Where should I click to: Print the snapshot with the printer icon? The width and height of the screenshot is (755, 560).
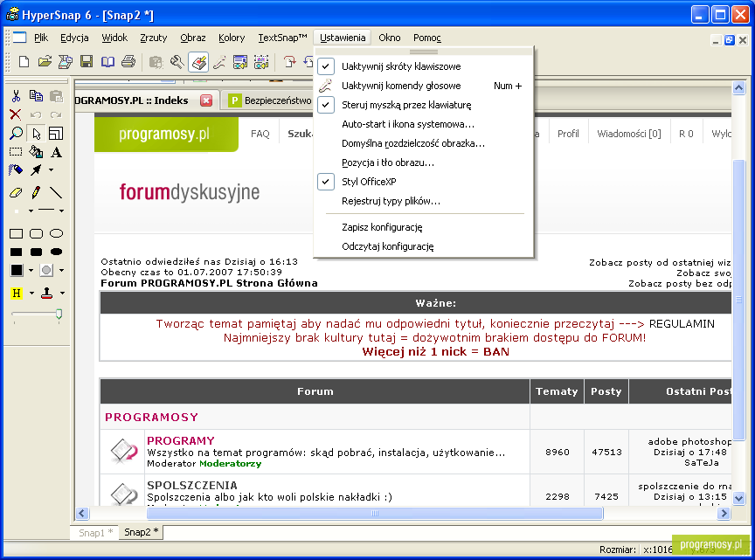pos(128,62)
